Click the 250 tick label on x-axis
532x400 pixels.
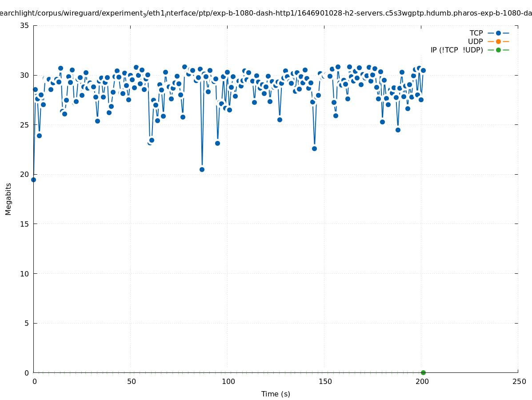pos(519,381)
